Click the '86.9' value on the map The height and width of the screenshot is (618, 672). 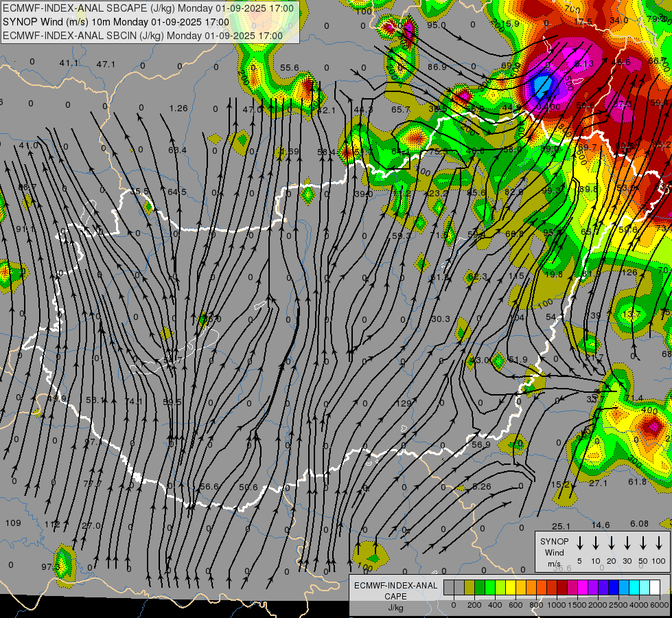437,67
